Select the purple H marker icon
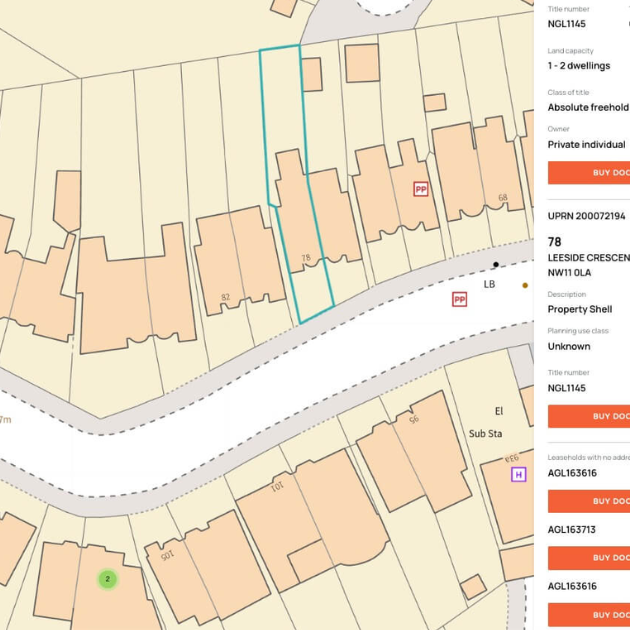Screen dimensions: 630x630 (x=518, y=474)
